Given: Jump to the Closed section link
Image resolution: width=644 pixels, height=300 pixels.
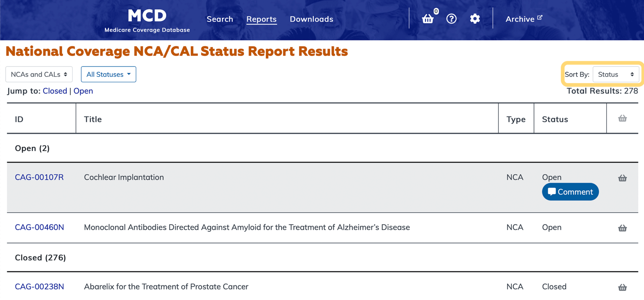Looking at the screenshot, I should click(x=55, y=91).
